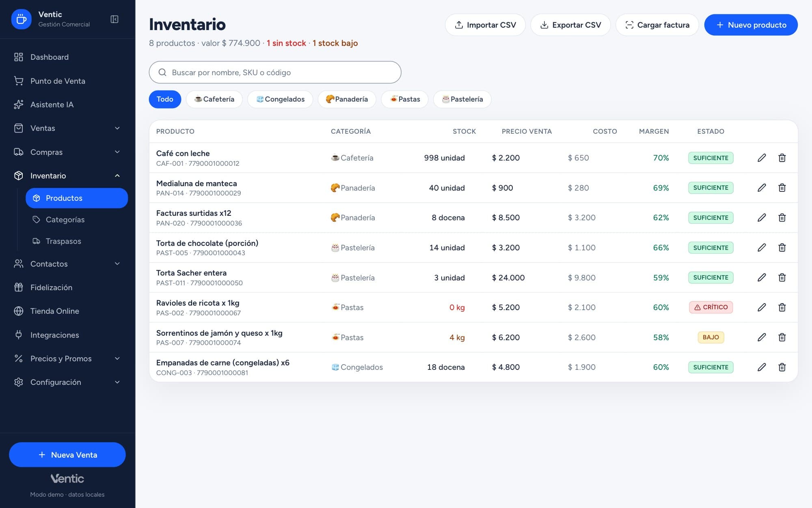Delete Café con leche with trash icon
The height and width of the screenshot is (508, 812).
[782, 158]
